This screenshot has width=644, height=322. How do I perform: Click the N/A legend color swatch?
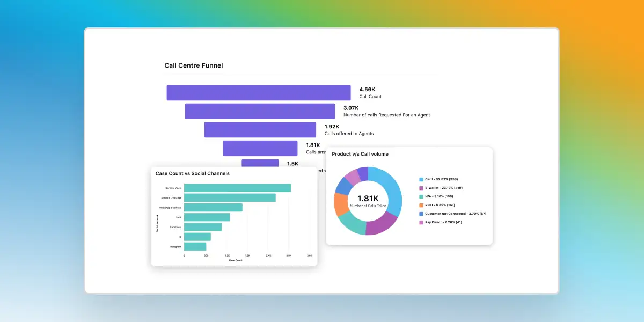coord(421,196)
